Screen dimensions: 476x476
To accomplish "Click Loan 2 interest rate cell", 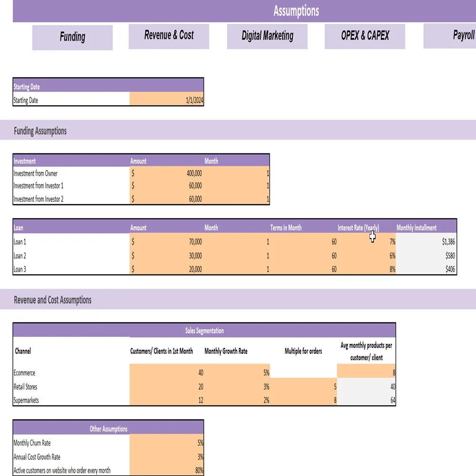I will (367, 256).
